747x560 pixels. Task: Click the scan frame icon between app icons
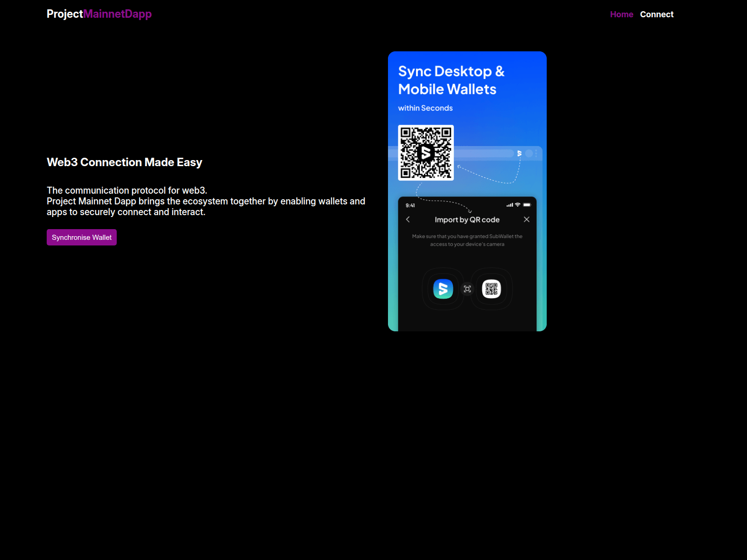tap(467, 289)
